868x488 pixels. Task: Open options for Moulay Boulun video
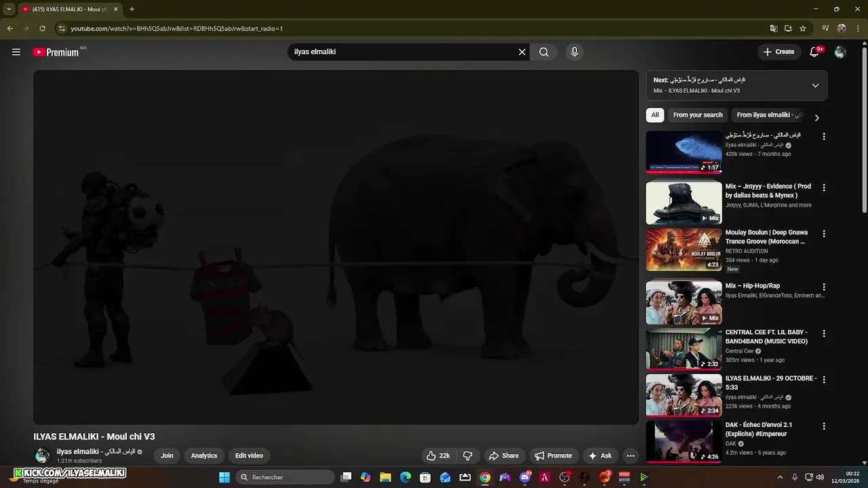click(x=824, y=233)
